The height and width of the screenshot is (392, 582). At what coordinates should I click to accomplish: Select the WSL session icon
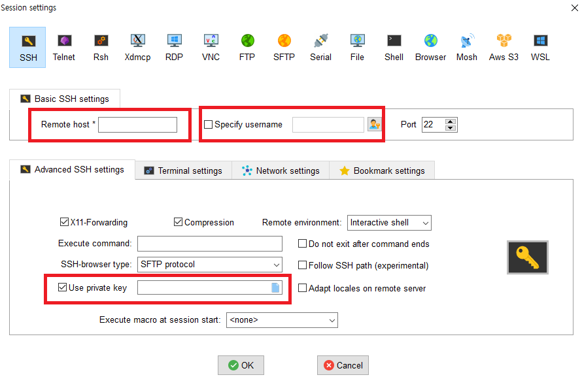pyautogui.click(x=540, y=47)
